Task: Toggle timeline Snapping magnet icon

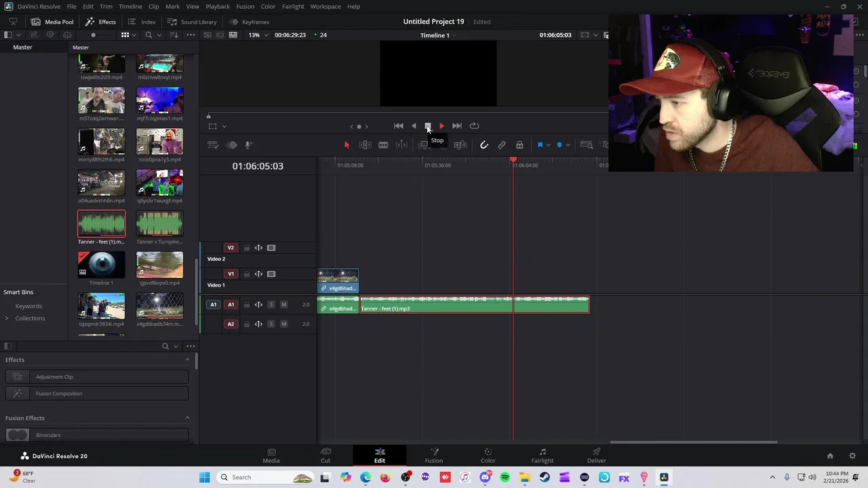Action: 484,145
